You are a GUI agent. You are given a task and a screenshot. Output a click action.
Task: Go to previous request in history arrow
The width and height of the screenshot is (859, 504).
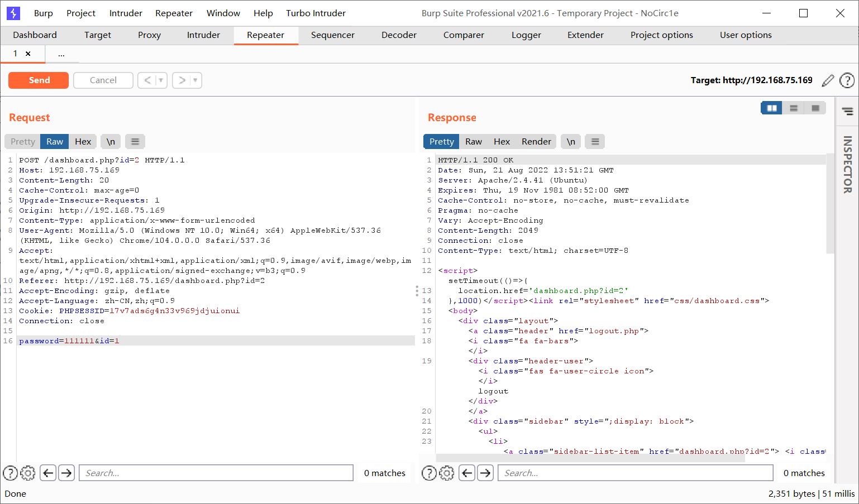point(147,80)
